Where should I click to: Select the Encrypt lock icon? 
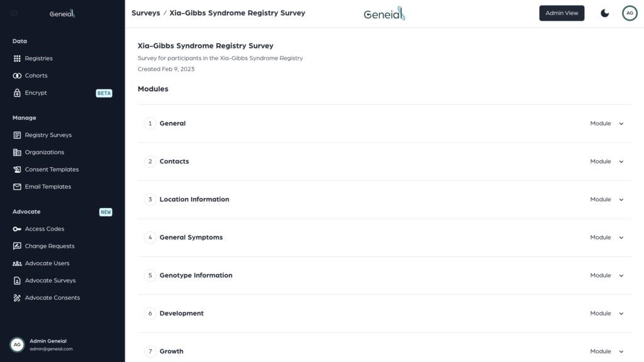[x=17, y=93]
